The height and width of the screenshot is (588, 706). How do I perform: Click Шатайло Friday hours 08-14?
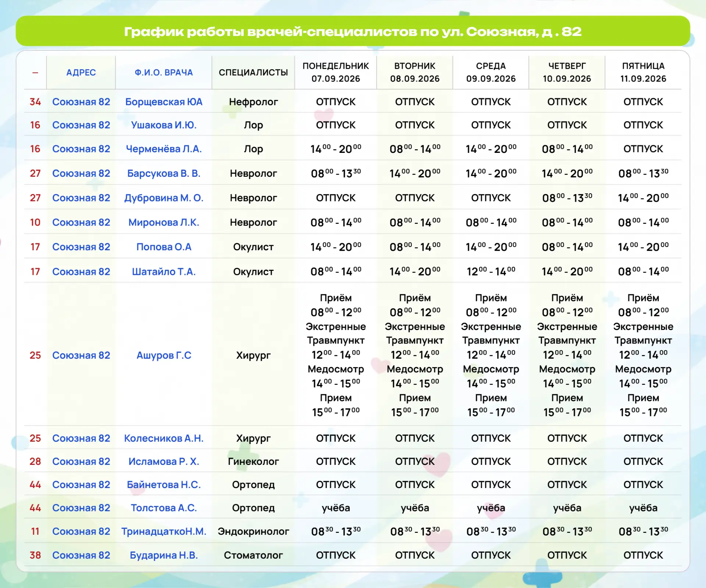pyautogui.click(x=643, y=271)
